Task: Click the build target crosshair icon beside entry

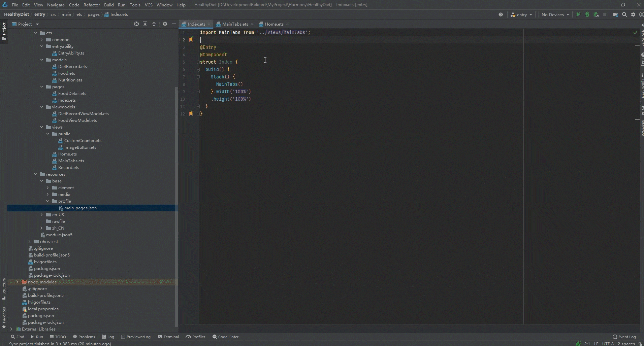Action: [501, 14]
